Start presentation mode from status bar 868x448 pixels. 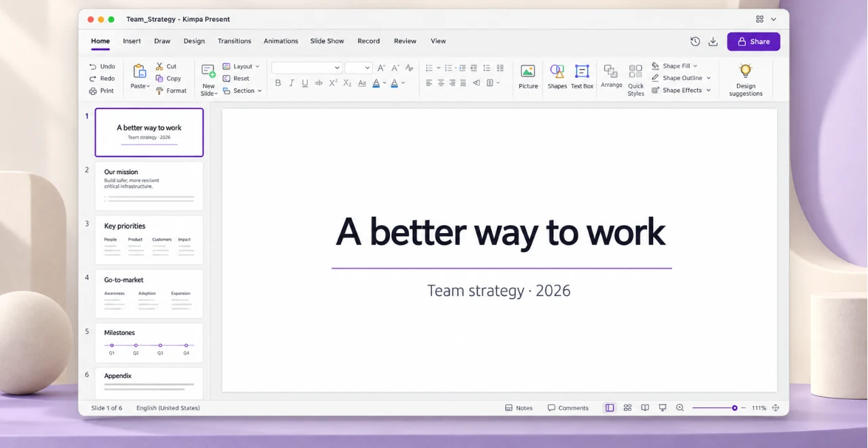[663, 408]
